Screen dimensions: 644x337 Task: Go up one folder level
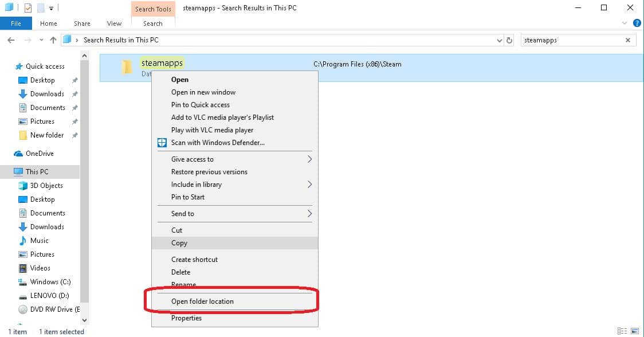(53, 40)
